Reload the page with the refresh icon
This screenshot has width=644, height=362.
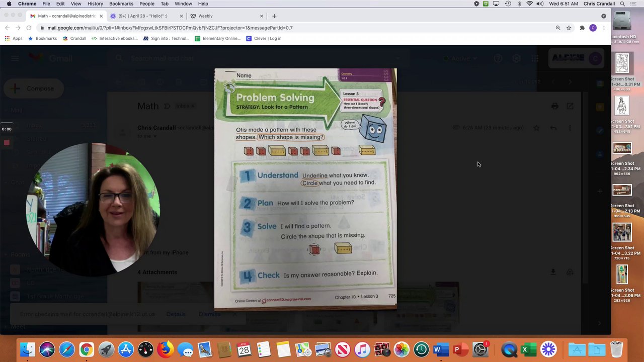point(29,28)
